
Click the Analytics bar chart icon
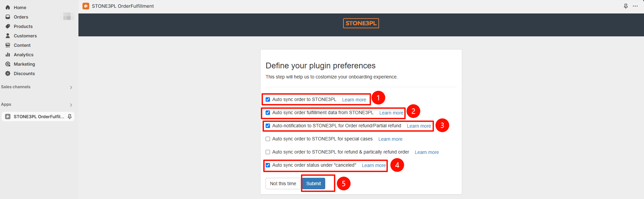click(8, 55)
